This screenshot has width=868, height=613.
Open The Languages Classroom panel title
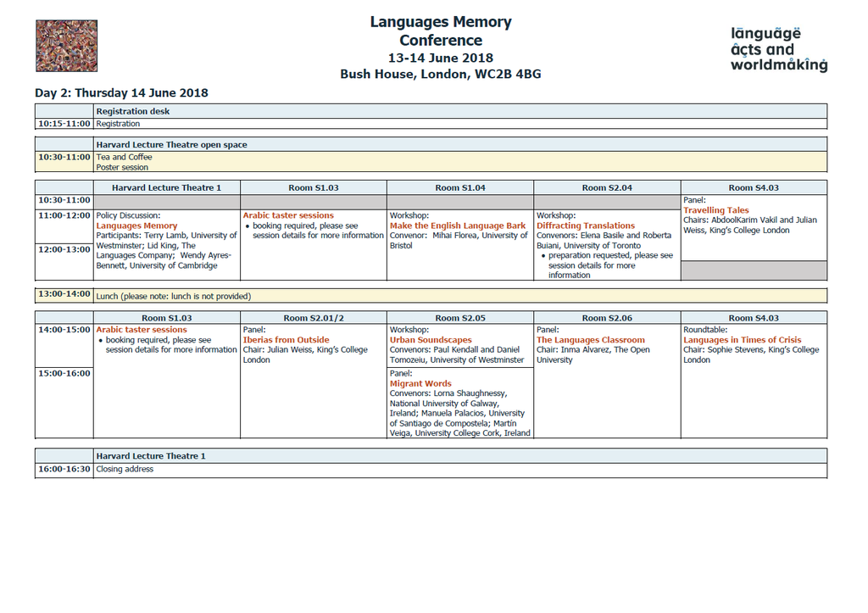click(591, 340)
